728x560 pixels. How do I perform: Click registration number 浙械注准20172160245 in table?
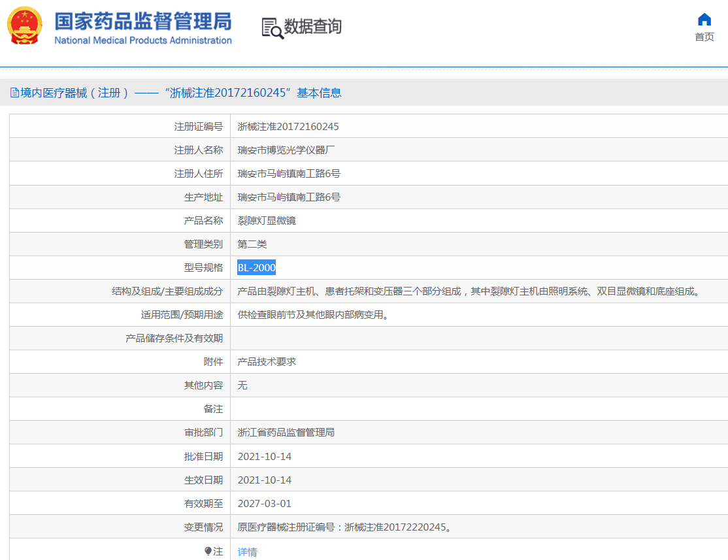288,126
